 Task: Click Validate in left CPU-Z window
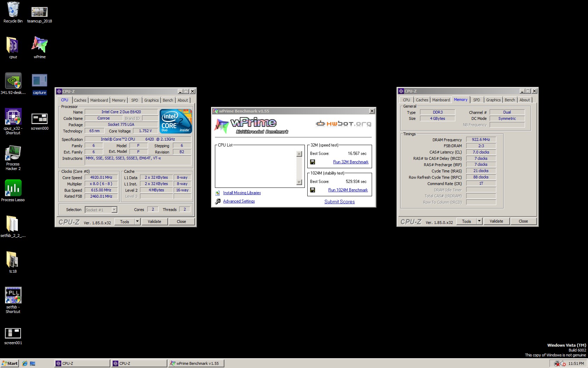coord(154,222)
